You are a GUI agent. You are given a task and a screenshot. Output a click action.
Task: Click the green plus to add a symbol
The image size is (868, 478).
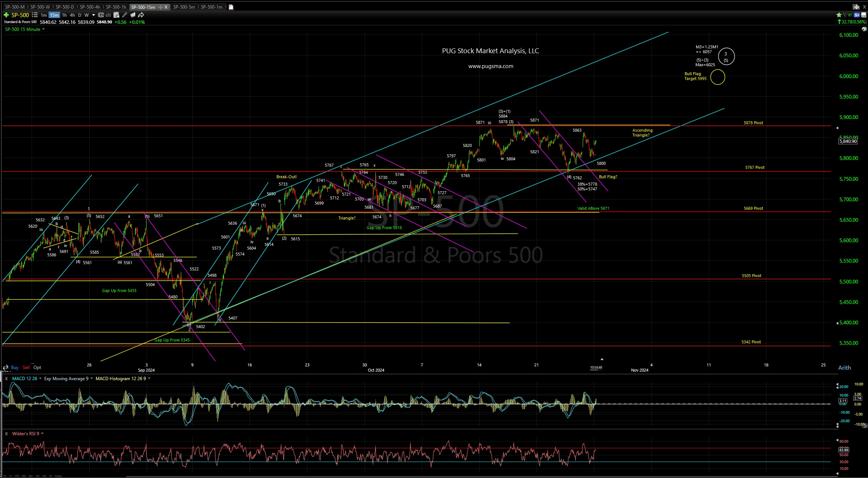click(x=6, y=15)
